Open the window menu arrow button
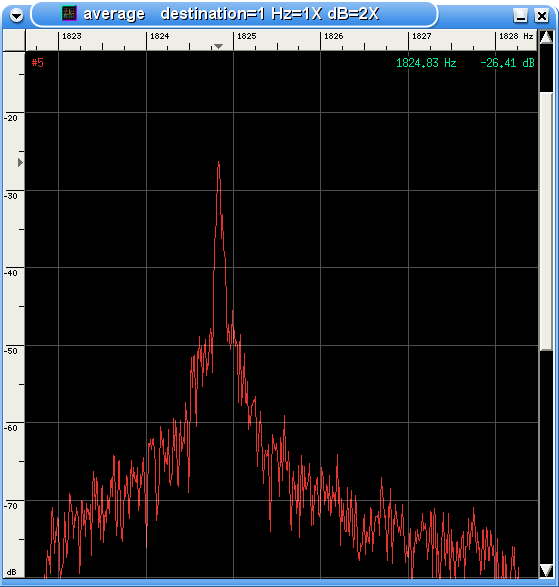 coord(16,15)
